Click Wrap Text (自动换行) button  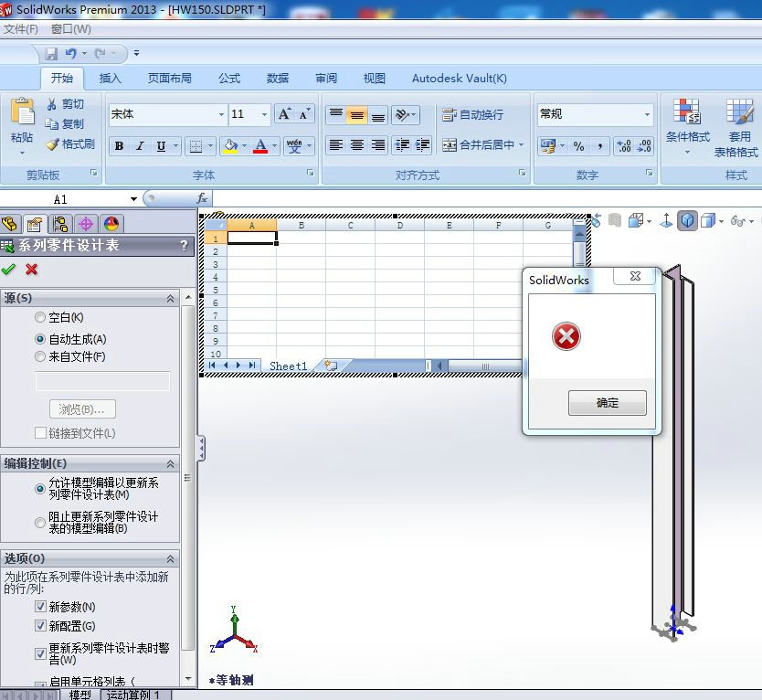click(473, 115)
